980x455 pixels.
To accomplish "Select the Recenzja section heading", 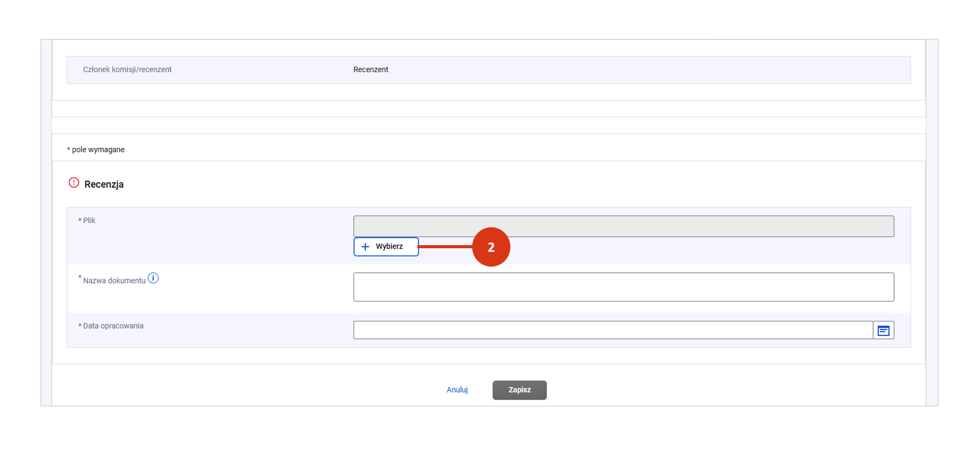I will (104, 184).
